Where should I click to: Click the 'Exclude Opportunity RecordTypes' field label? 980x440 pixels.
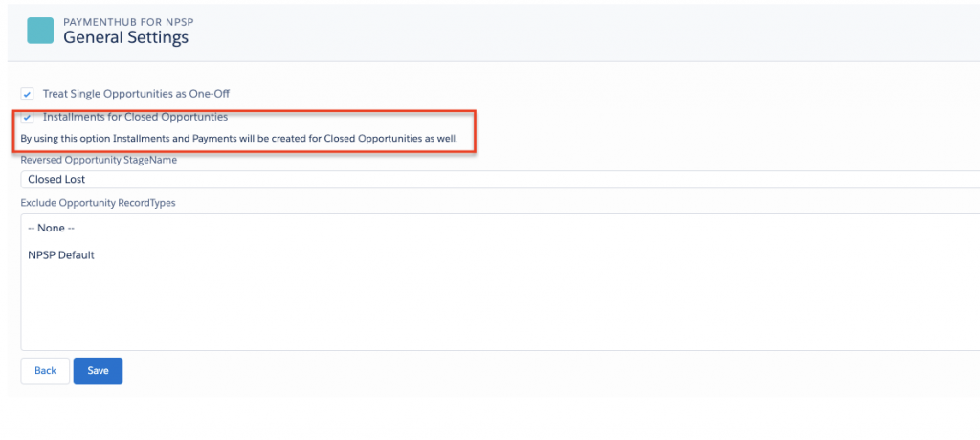pyautogui.click(x=98, y=203)
